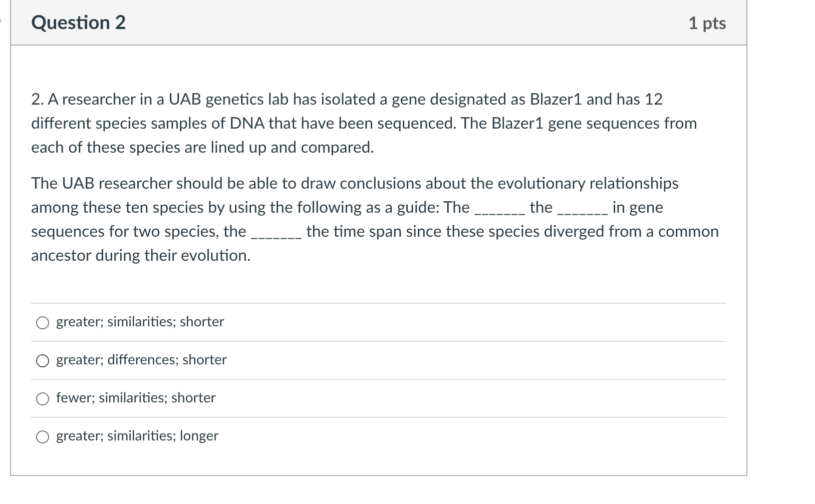Select the radio button for 'greater; similarities; shorter'
The image size is (815, 504).
click(43, 323)
